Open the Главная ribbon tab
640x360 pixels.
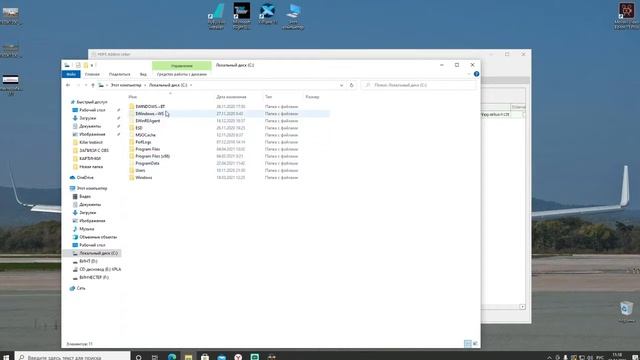92,74
